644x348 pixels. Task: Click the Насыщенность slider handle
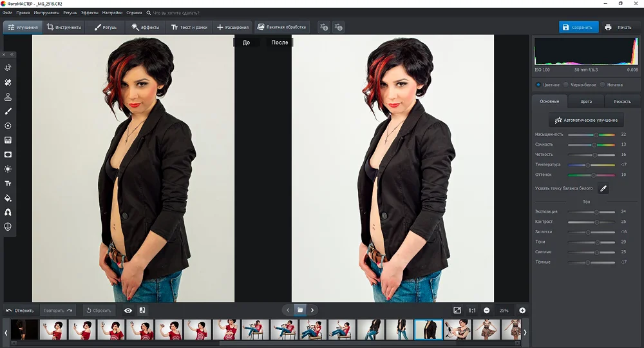[x=596, y=135]
